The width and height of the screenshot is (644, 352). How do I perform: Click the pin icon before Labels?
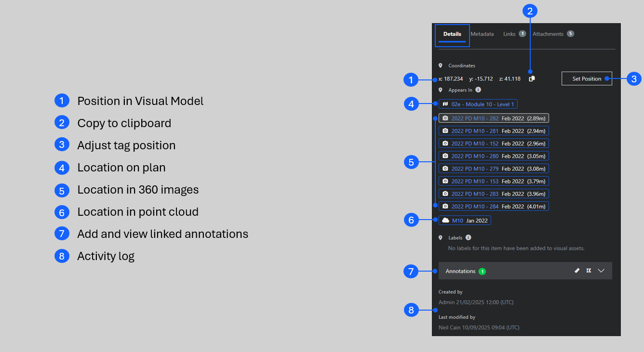441,238
